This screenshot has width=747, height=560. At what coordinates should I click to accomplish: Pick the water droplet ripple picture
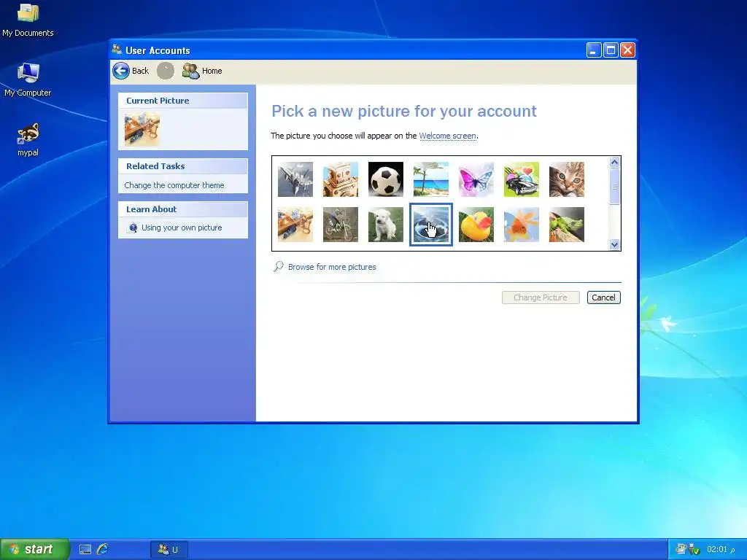(x=431, y=225)
